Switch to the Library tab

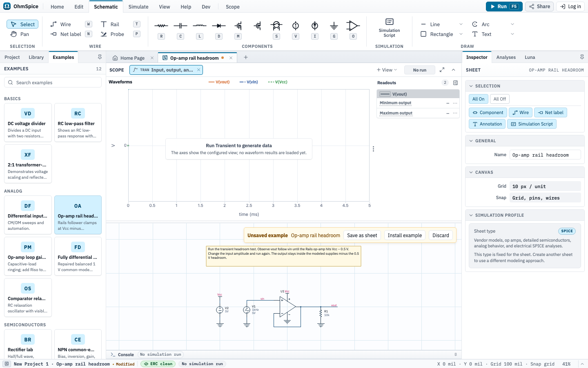pyautogui.click(x=36, y=57)
